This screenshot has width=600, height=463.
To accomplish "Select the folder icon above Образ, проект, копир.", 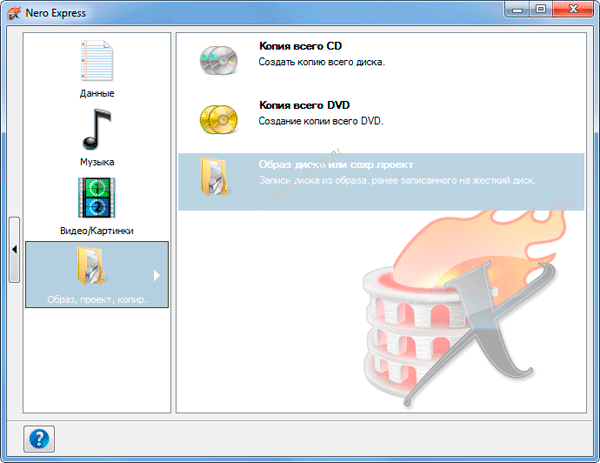I will click(91, 266).
